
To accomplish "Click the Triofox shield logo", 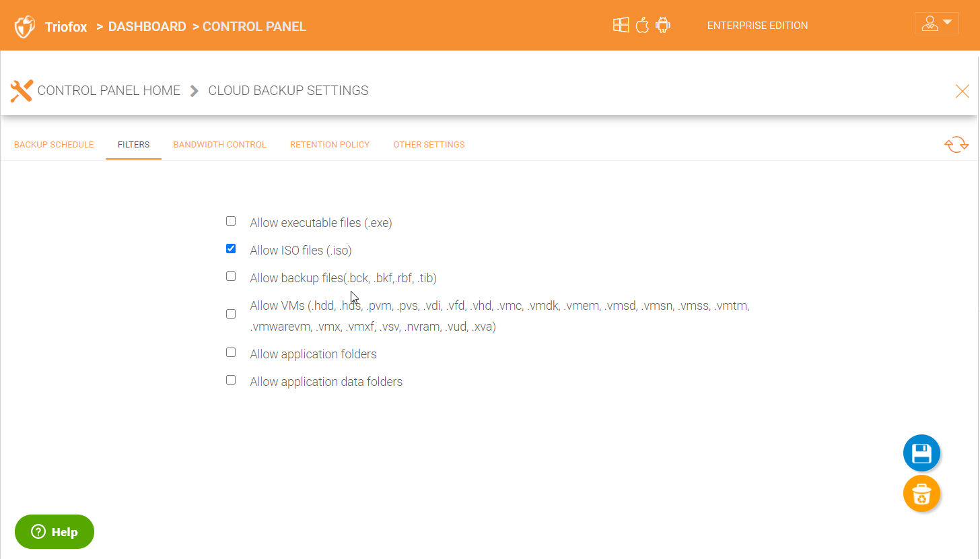I will pos(25,27).
